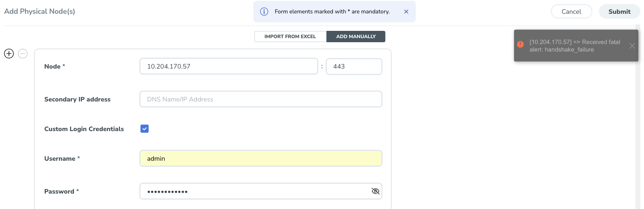Viewport: 644px width, 209px height.
Task: Focus the port field showing 443
Action: pos(354,66)
